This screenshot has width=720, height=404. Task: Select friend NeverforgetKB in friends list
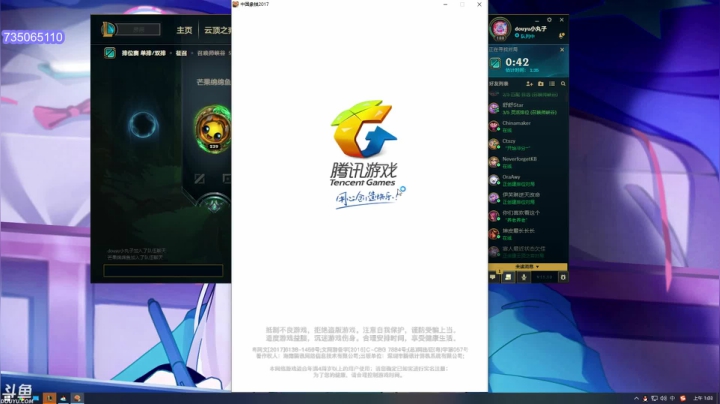[x=528, y=162]
